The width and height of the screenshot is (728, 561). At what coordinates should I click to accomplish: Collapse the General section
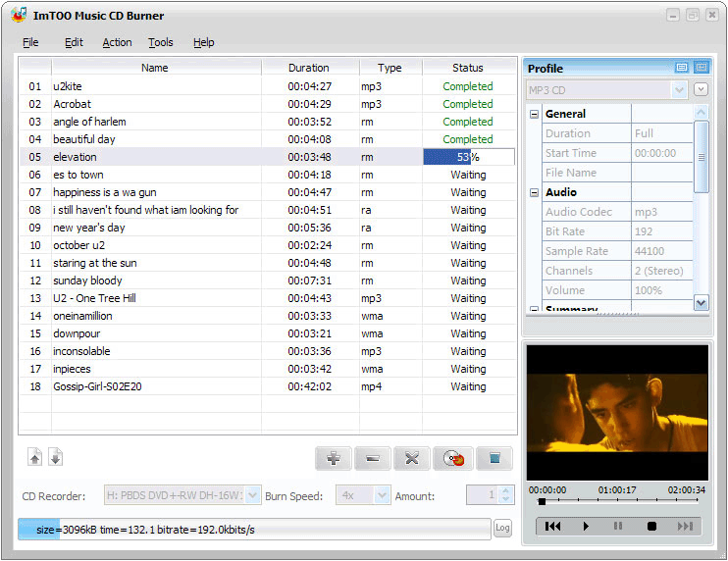tap(535, 114)
